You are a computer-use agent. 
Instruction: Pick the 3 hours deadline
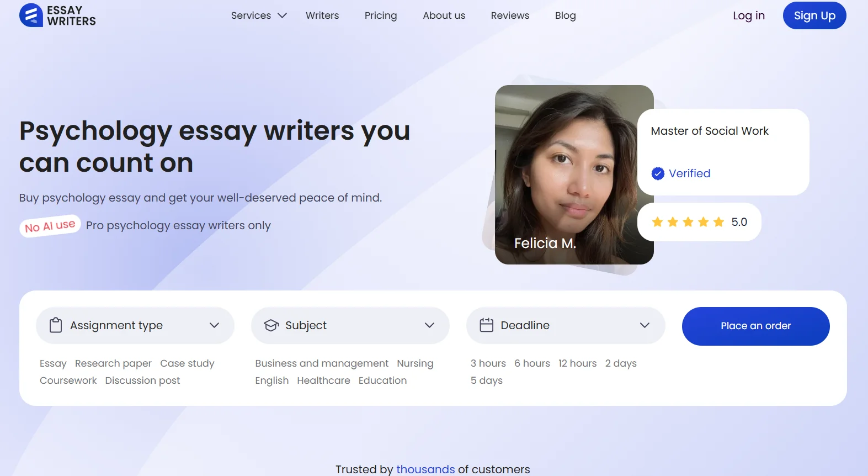click(x=488, y=363)
